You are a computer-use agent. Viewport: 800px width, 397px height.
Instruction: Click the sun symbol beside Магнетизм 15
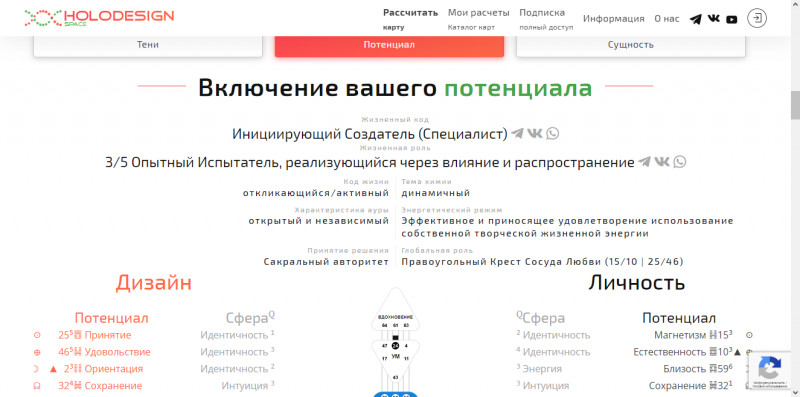coord(749,335)
